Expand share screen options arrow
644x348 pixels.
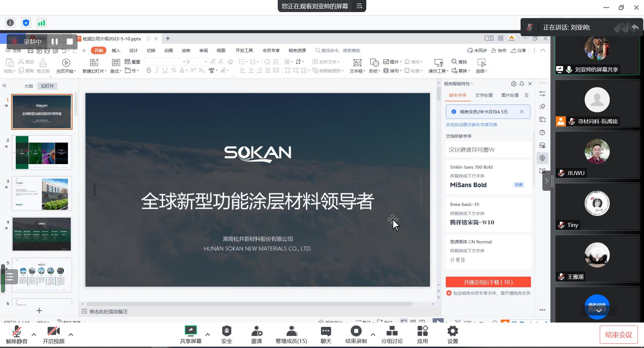[208, 334]
